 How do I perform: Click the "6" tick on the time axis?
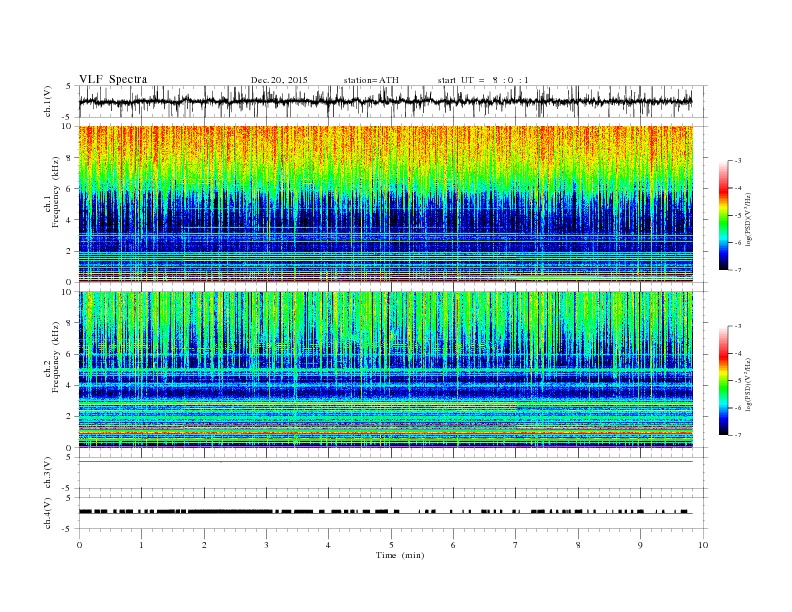pyautogui.click(x=453, y=545)
